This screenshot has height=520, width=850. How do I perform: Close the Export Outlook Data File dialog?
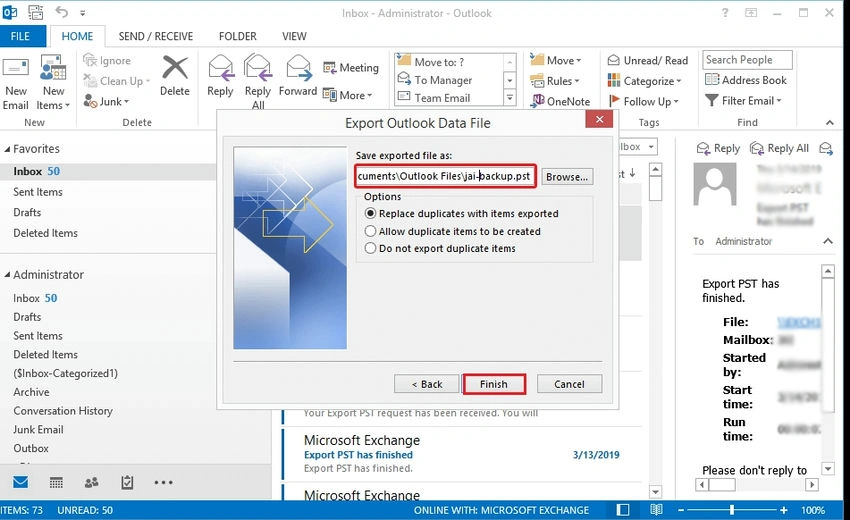click(599, 119)
